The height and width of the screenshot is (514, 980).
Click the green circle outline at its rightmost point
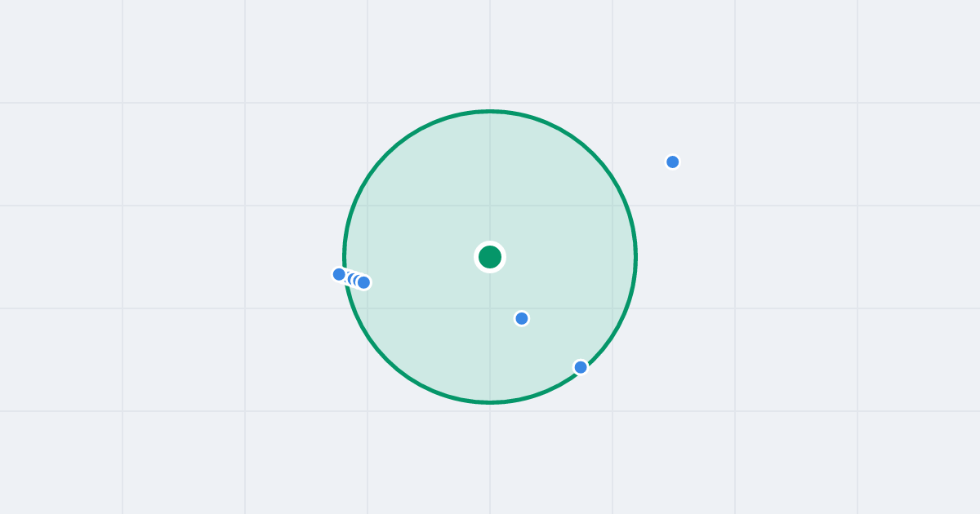coord(635,257)
